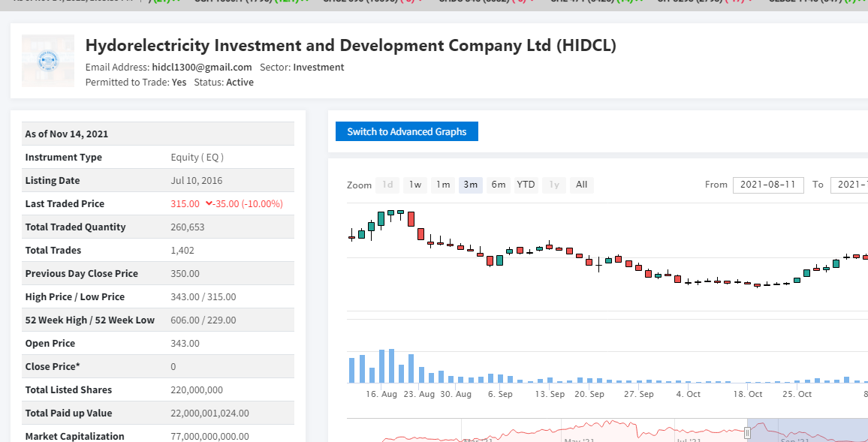
Task: Click the Status value Active
Action: 240,83
